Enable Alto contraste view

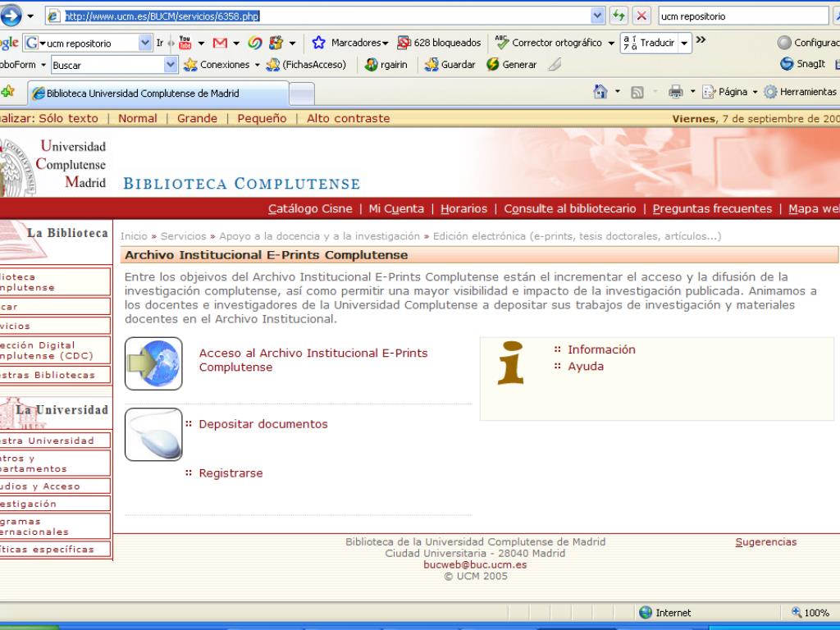tap(348, 118)
